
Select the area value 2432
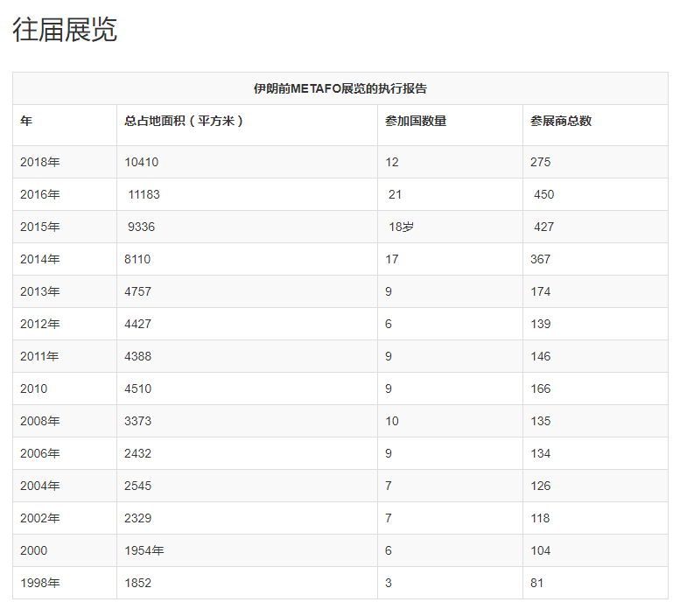137,453
